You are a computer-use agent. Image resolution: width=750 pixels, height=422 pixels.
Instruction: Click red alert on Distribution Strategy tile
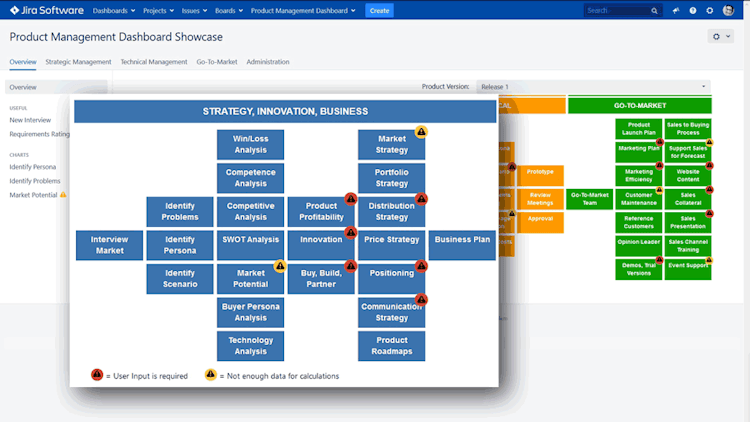(x=421, y=199)
